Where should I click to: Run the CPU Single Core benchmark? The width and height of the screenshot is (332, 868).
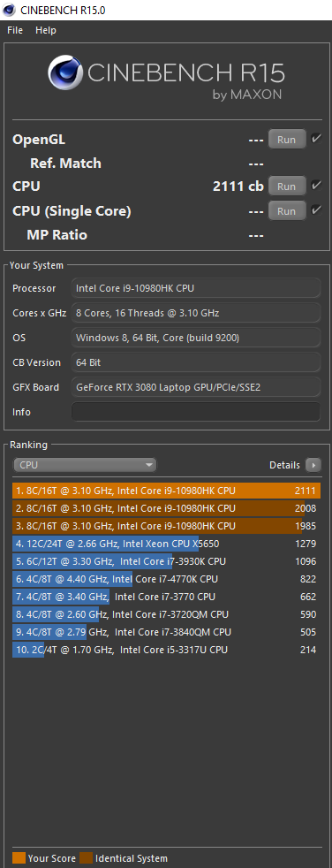point(287,210)
